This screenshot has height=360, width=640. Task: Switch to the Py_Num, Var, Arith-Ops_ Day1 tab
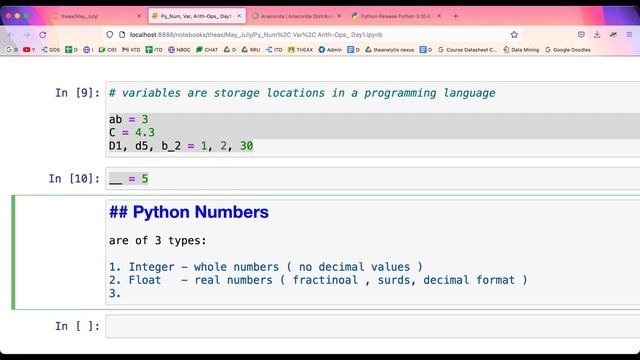click(197, 16)
